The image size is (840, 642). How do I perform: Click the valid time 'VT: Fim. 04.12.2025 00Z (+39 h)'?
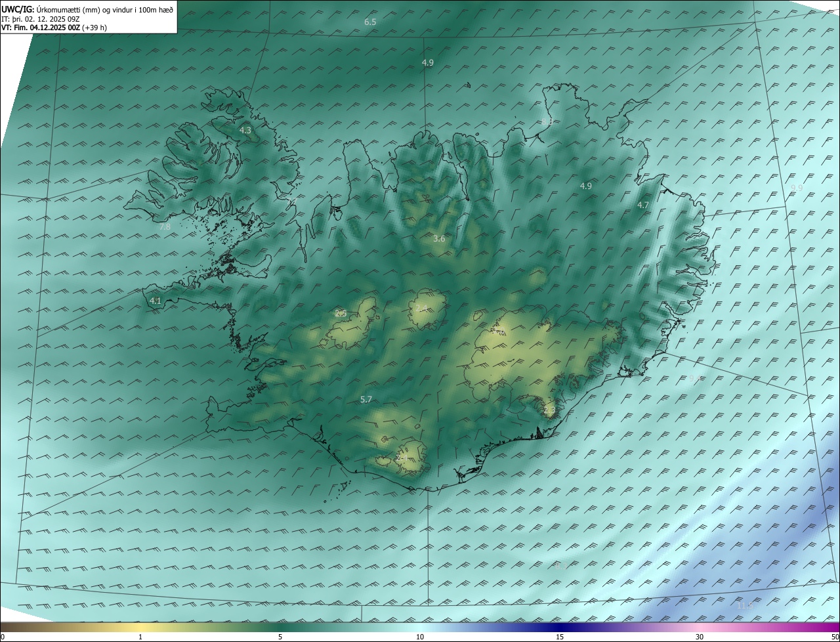pos(54,28)
